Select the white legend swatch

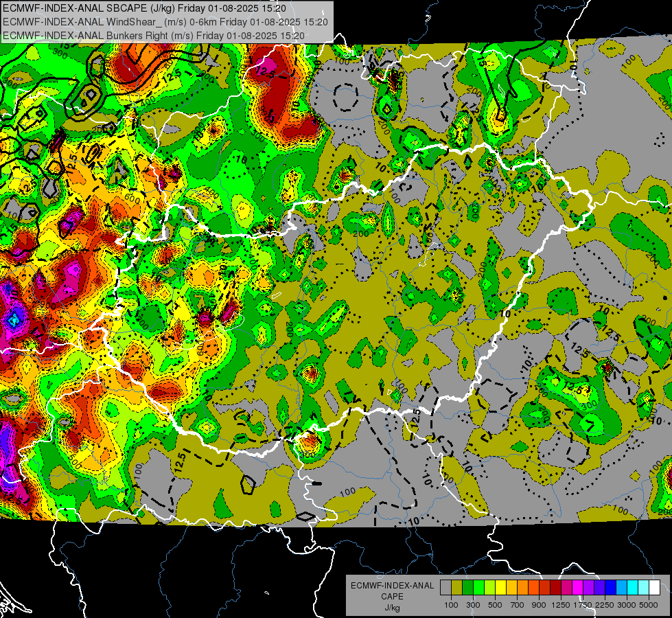[654, 588]
